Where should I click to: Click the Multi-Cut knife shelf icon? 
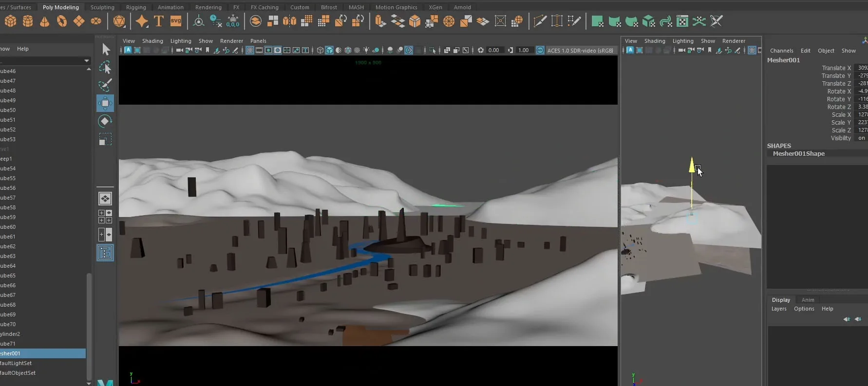click(x=539, y=21)
